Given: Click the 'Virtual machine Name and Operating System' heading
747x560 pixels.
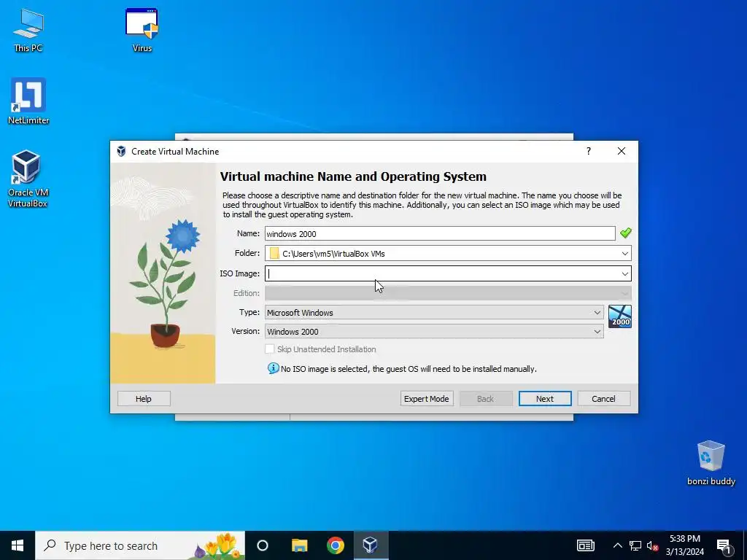Looking at the screenshot, I should pyautogui.click(x=353, y=176).
